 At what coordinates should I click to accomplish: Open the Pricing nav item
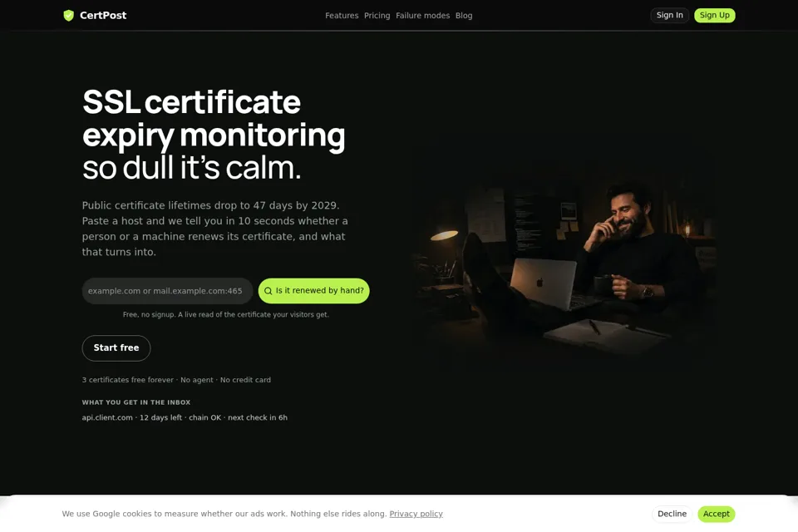click(x=377, y=16)
